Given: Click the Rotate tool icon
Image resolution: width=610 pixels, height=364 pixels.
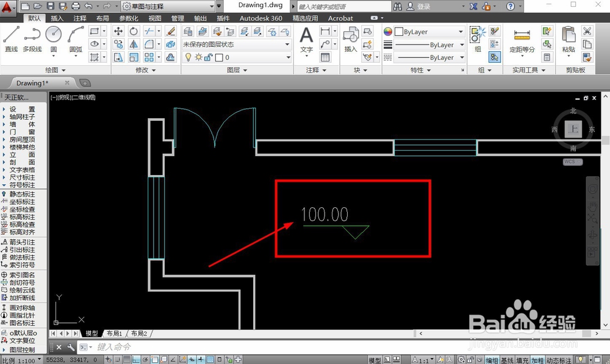Looking at the screenshot, I should coord(134,31).
